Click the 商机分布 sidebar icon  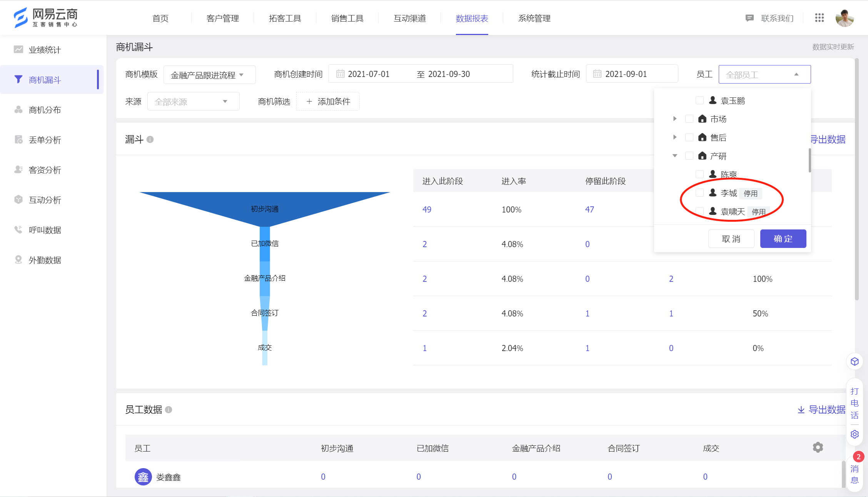pos(18,109)
